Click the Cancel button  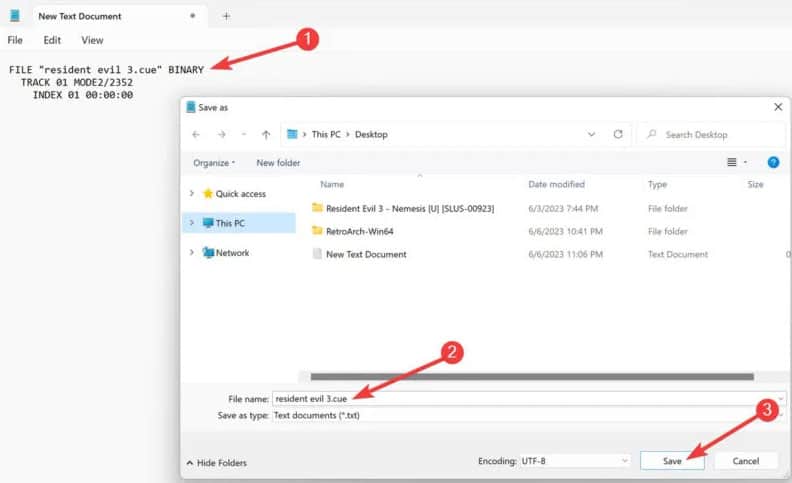[x=746, y=461]
